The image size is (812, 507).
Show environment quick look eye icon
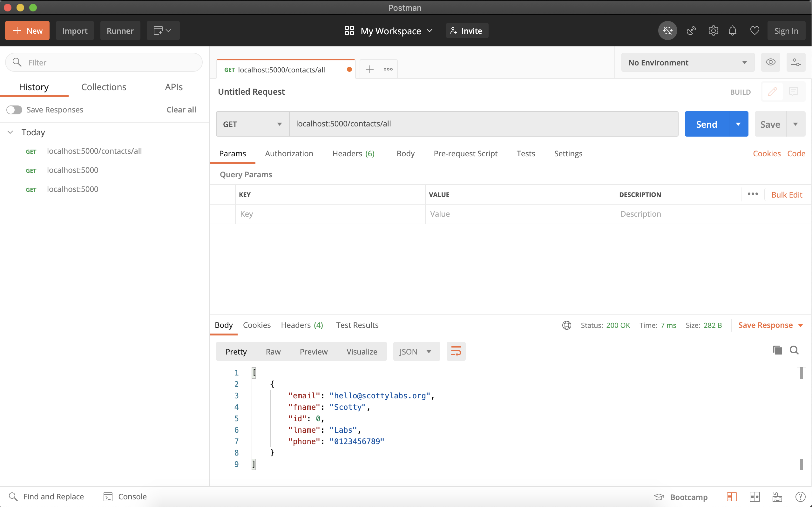770,62
